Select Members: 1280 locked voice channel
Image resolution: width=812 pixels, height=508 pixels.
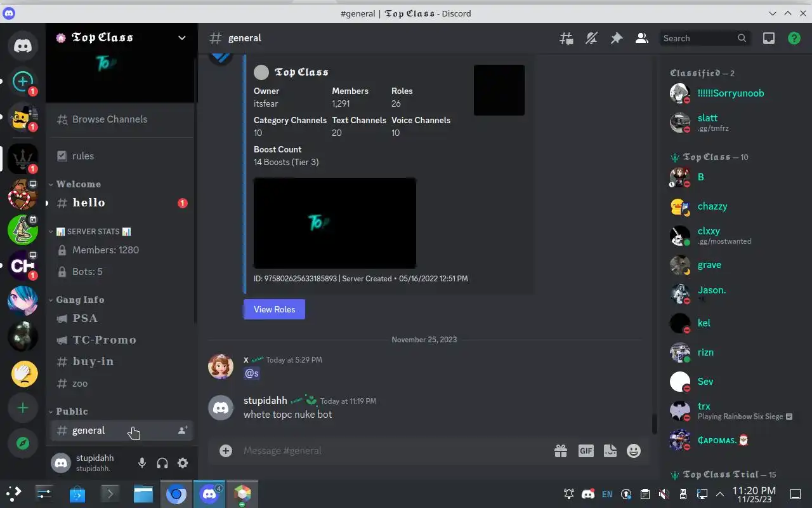pyautogui.click(x=121, y=250)
